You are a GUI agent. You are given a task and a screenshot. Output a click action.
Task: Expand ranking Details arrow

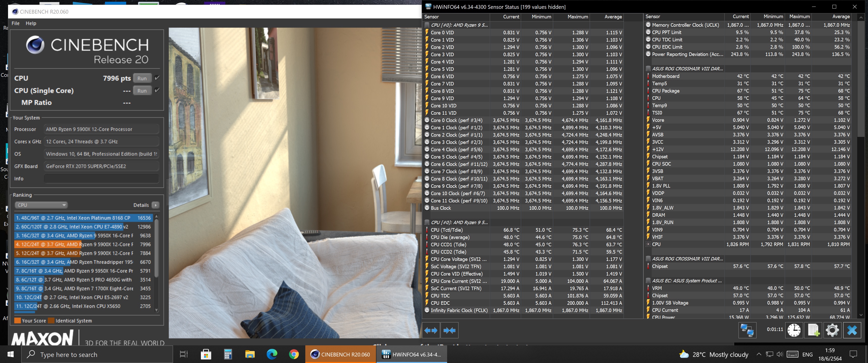pyautogui.click(x=155, y=205)
